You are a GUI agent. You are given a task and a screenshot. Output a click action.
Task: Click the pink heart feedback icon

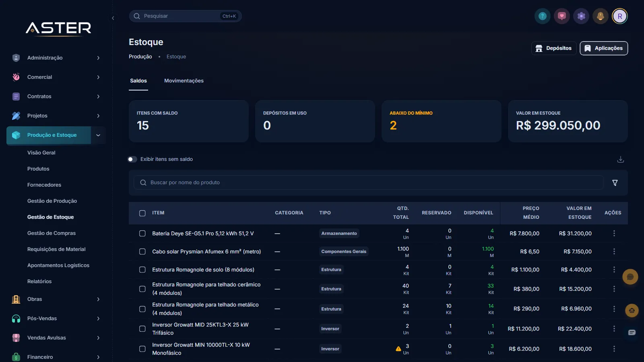(562, 16)
